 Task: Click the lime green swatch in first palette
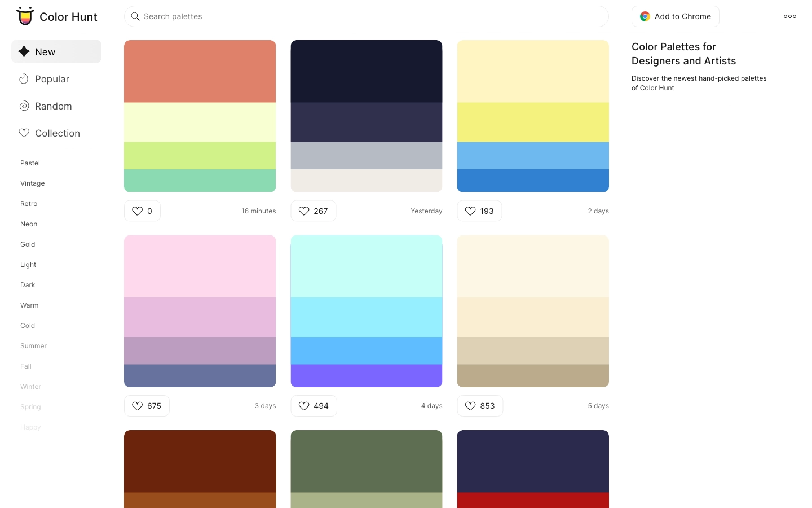[200, 156]
